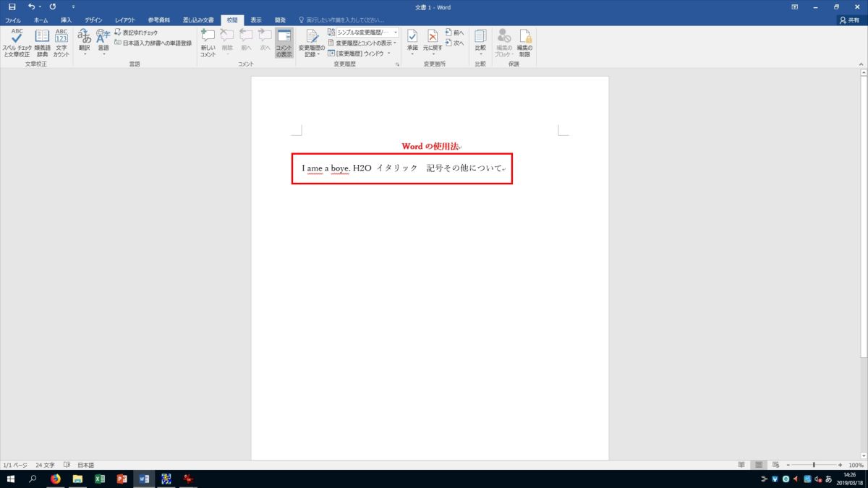This screenshot has height=488, width=868.
Task: Redo action in quick access toolbar
Action: tap(53, 7)
